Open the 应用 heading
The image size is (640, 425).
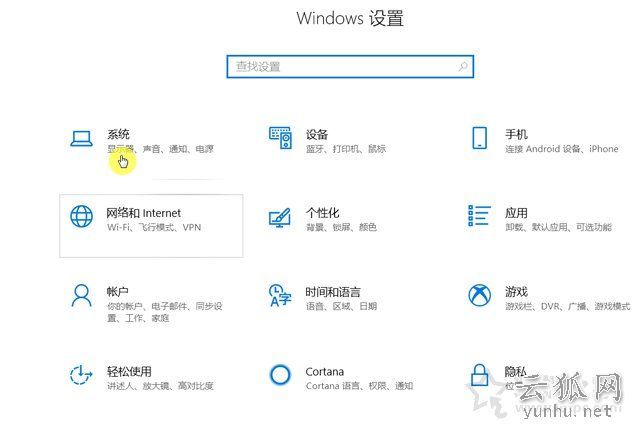[x=516, y=213]
